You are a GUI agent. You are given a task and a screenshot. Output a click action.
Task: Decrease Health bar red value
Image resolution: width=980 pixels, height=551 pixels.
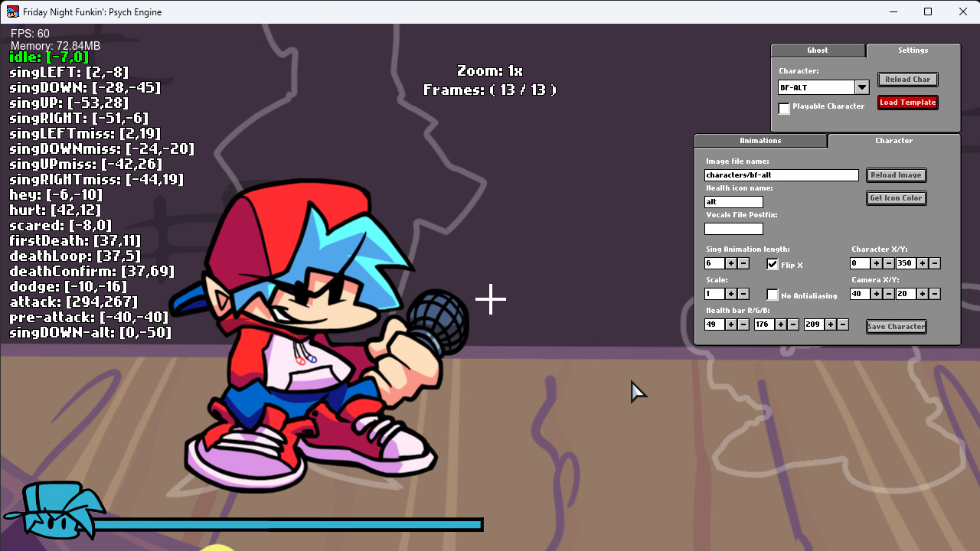click(x=743, y=324)
